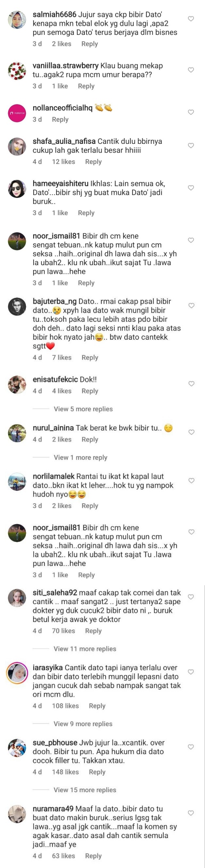The width and height of the screenshot is (205, 868).
Task: Expand "View 1 more reply" under nurul_ainina
Action: [80, 457]
